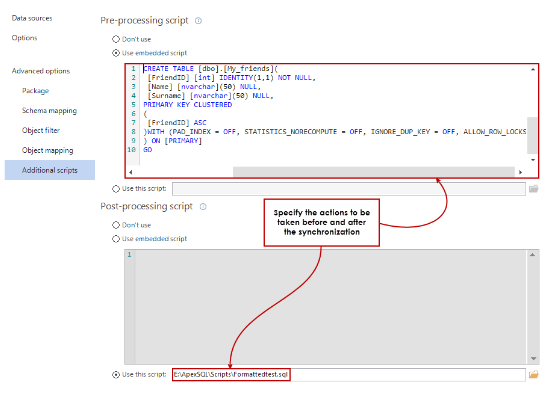Click pre-processing editor scroll up arrow
The width and height of the screenshot is (547, 396).
pos(533,69)
